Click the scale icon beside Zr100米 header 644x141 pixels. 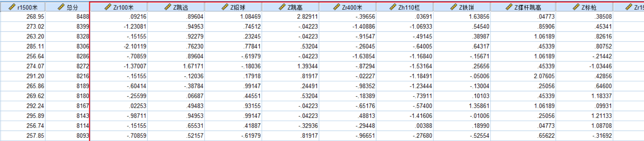click(x=108, y=7)
